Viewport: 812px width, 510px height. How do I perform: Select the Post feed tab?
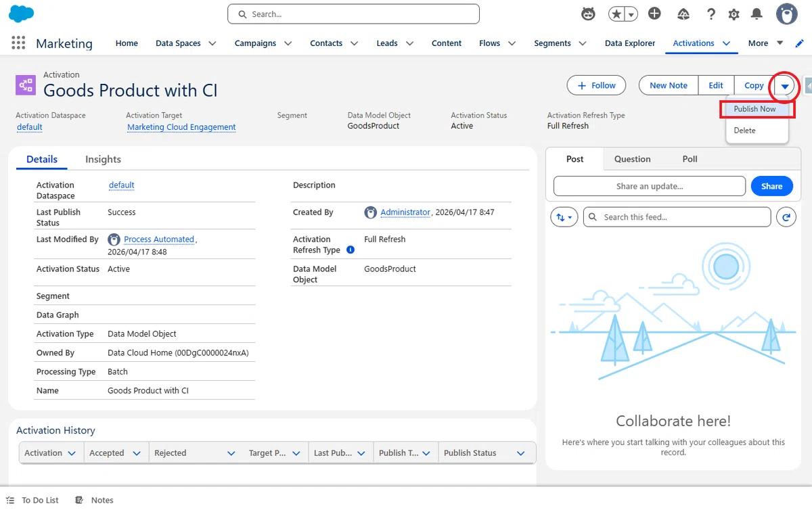coord(574,159)
